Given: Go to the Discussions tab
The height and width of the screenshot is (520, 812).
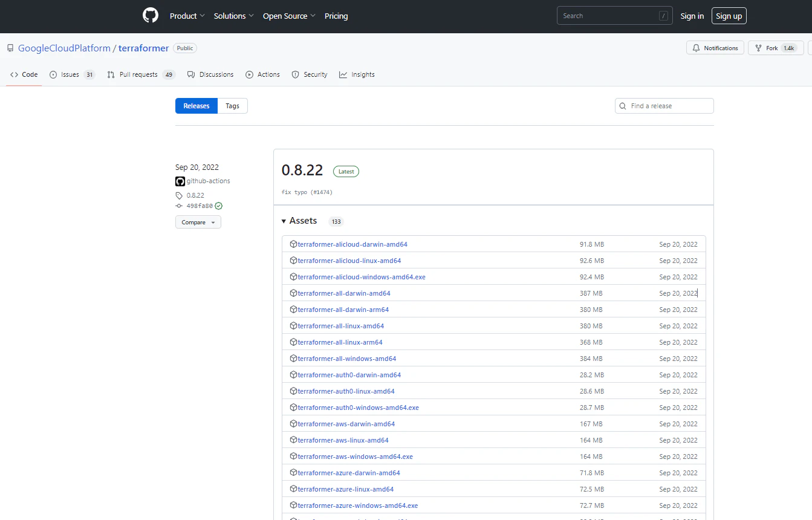Looking at the screenshot, I should click(210, 75).
